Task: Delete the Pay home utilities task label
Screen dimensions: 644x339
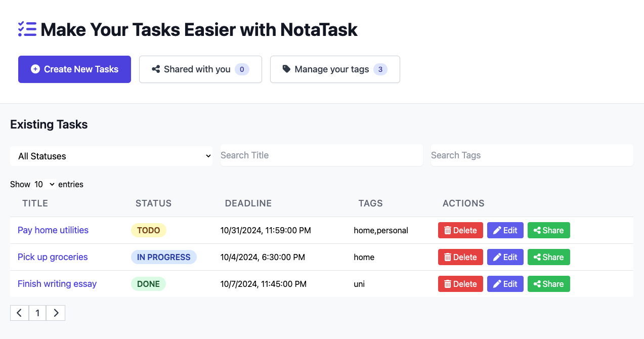Action: (x=465, y=230)
